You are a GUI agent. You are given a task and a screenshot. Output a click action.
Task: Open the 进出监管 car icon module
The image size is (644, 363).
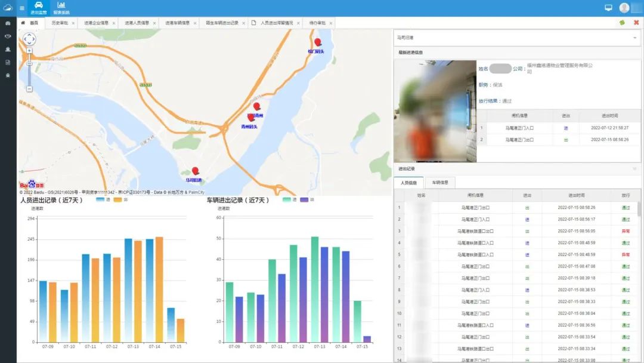pyautogui.click(x=38, y=8)
